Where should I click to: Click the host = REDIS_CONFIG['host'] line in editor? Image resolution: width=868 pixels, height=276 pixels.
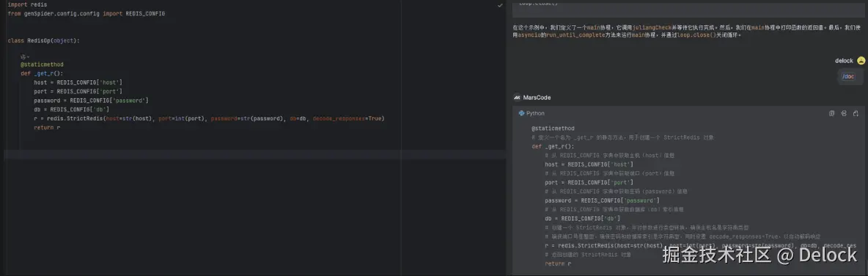(78, 82)
